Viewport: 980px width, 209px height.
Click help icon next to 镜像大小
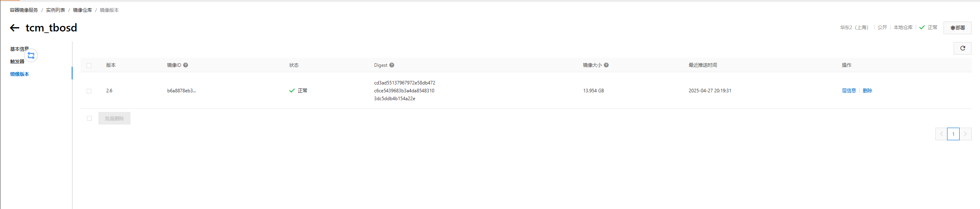tap(606, 65)
